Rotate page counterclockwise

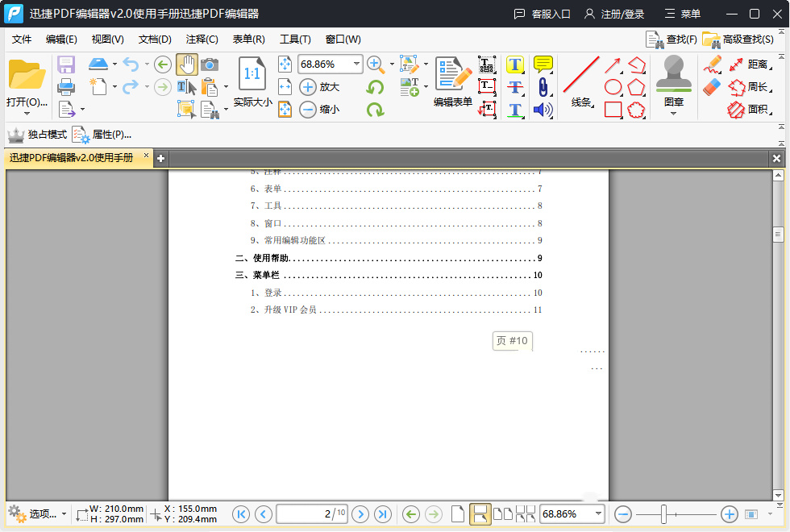(x=375, y=87)
